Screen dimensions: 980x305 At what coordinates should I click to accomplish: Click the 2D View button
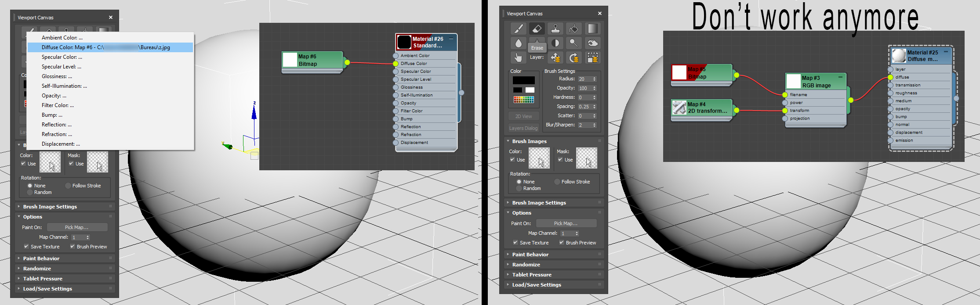524,116
